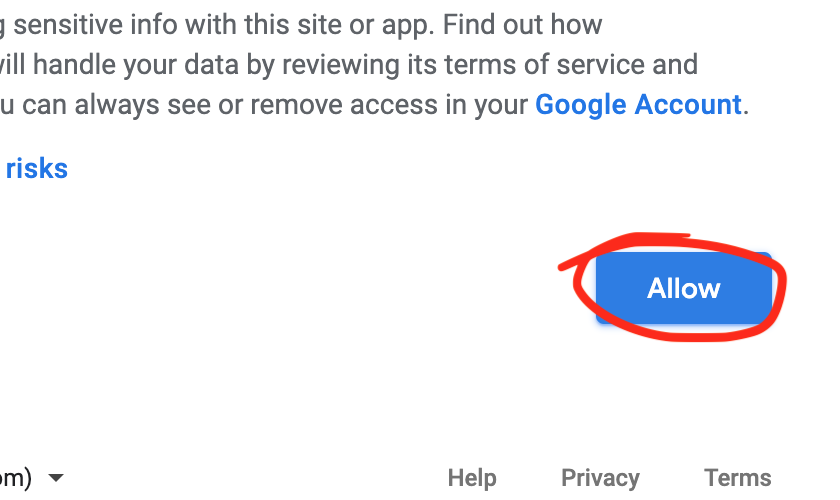This screenshot has width=840, height=500.
Task: View the Privacy policy from the footer
Action: (600, 477)
